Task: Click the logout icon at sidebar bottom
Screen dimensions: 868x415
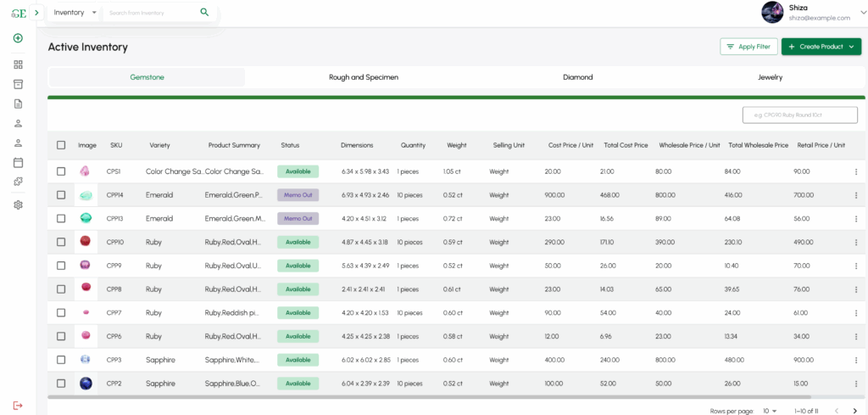Action: pos(18,406)
